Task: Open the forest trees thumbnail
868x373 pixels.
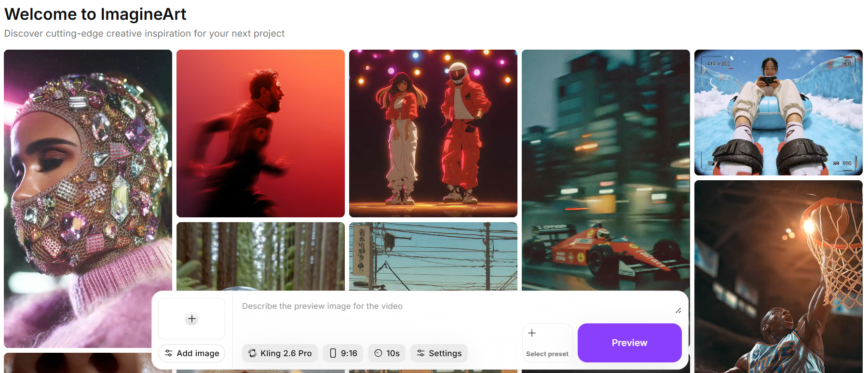Action: point(260,256)
